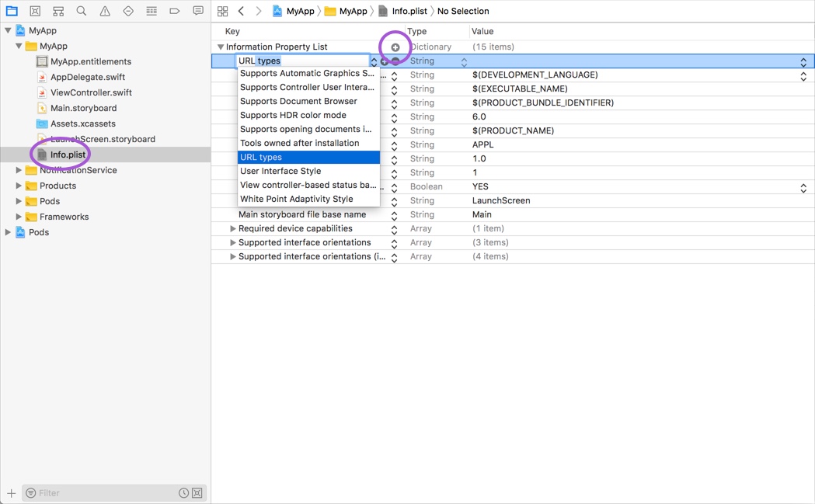Open the Breakpoint navigator icon
This screenshot has height=504, width=815.
175,10
